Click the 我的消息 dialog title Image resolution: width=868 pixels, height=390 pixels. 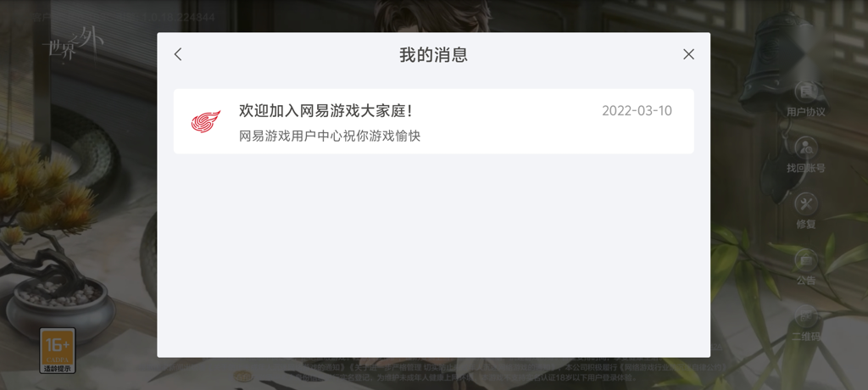point(433,55)
